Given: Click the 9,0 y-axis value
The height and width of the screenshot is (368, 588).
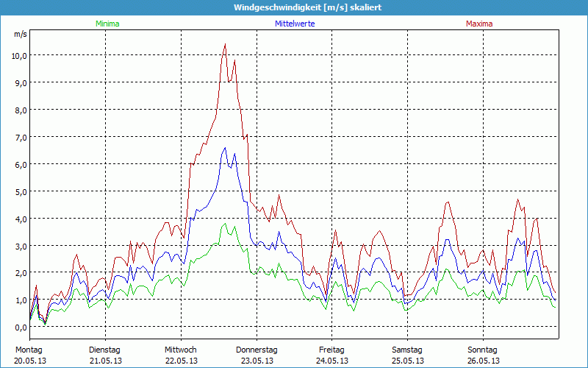Looking at the screenshot, I should [21, 83].
